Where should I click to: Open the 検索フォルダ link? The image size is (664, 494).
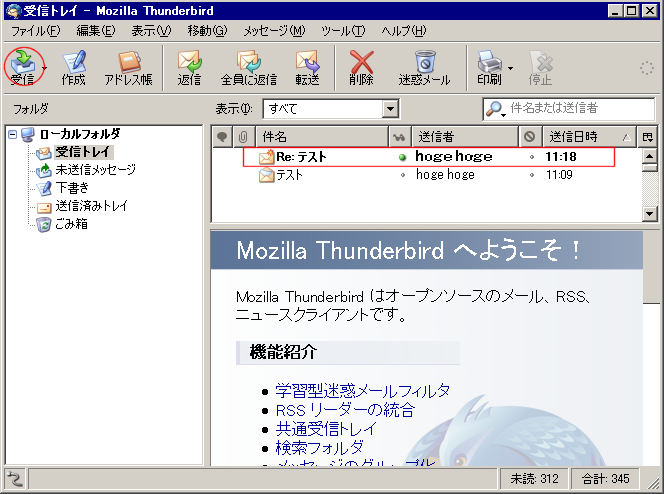tap(319, 447)
